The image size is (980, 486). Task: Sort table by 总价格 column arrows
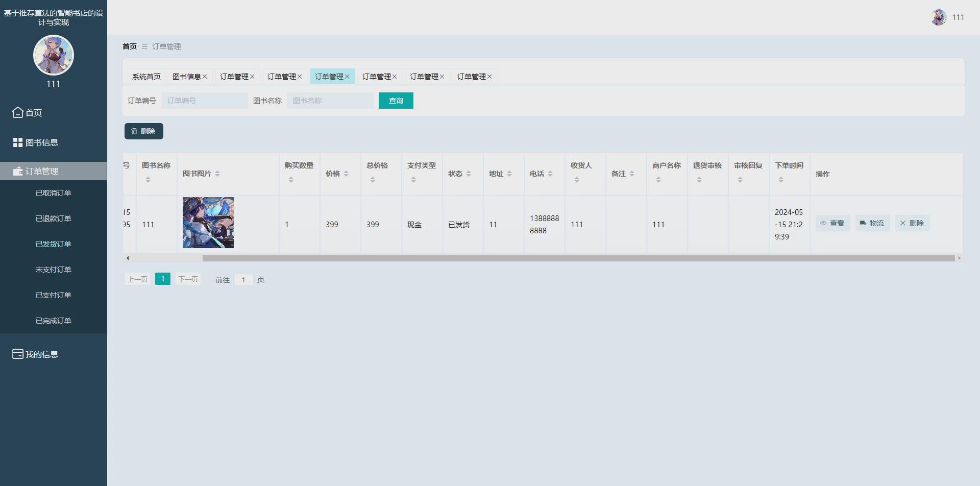point(373,180)
